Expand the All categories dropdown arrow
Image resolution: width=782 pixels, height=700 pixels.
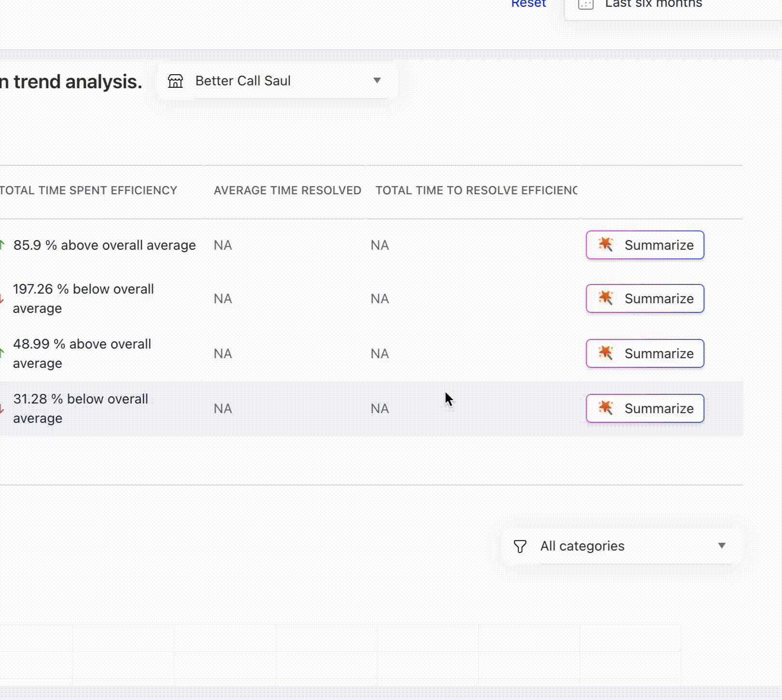(x=721, y=546)
